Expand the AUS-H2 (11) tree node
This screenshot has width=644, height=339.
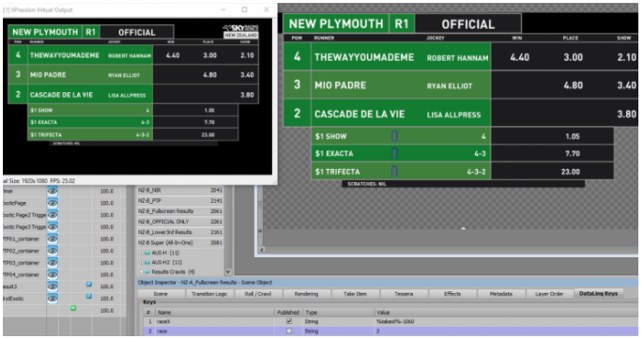(x=141, y=262)
